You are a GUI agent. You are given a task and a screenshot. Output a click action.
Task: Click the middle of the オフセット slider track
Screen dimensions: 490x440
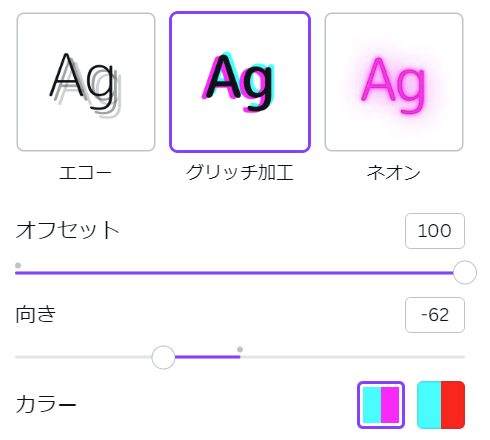point(240,273)
